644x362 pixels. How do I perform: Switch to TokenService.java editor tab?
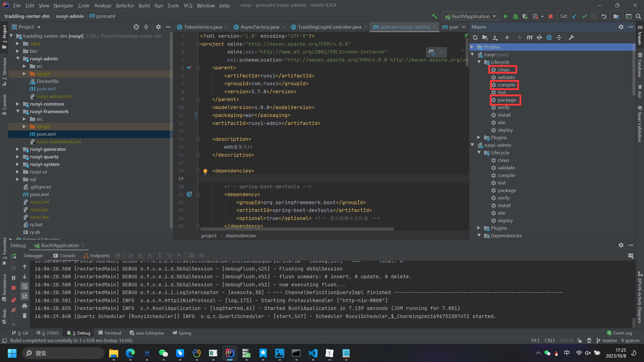click(x=203, y=27)
